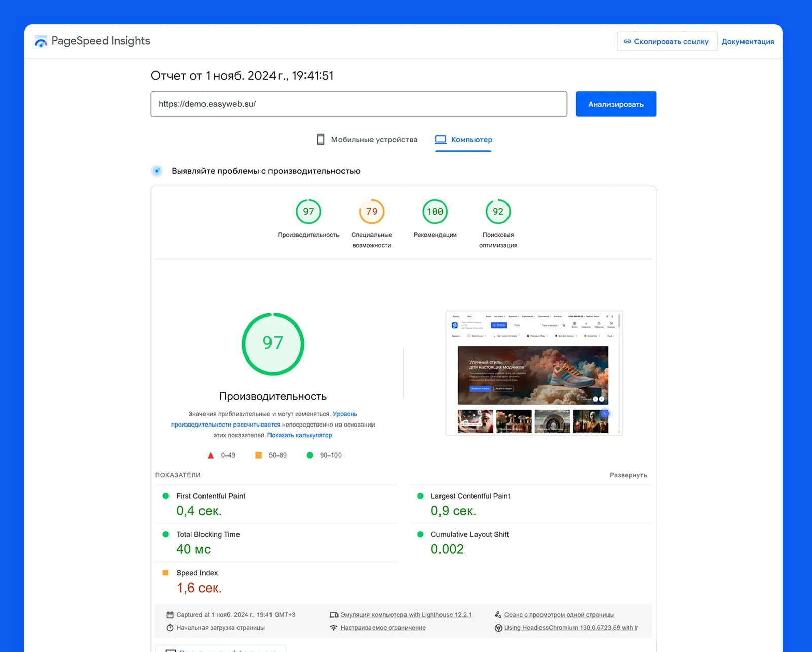The image size is (812, 652).
Task: Click the calendar icon next to Captured at
Action: click(x=170, y=615)
